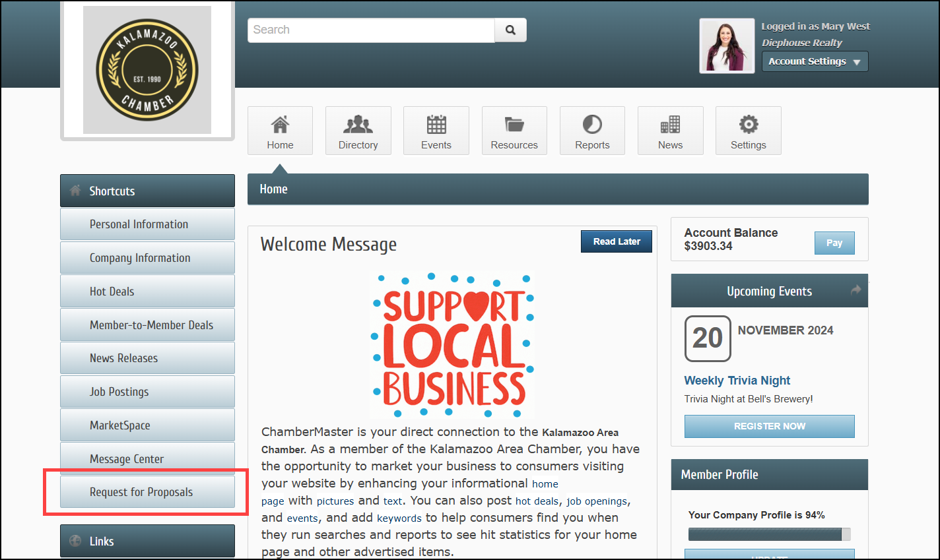Image resolution: width=940 pixels, height=560 pixels.
Task: Click the Links globe icon
Action: (75, 541)
